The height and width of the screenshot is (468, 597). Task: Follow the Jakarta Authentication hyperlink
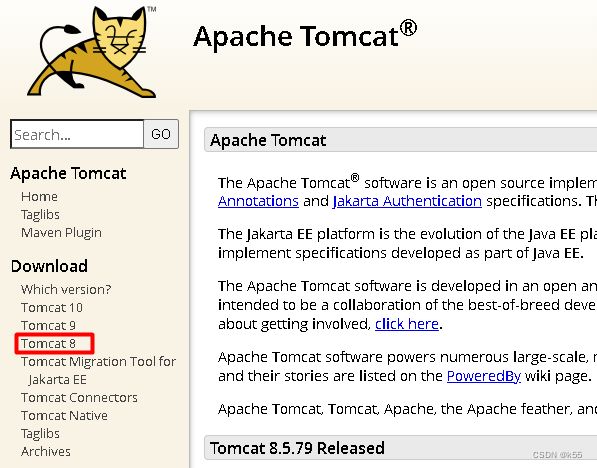[407, 201]
